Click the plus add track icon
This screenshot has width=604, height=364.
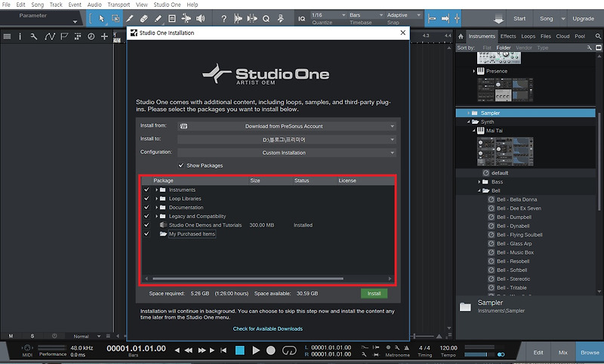[x=104, y=36]
